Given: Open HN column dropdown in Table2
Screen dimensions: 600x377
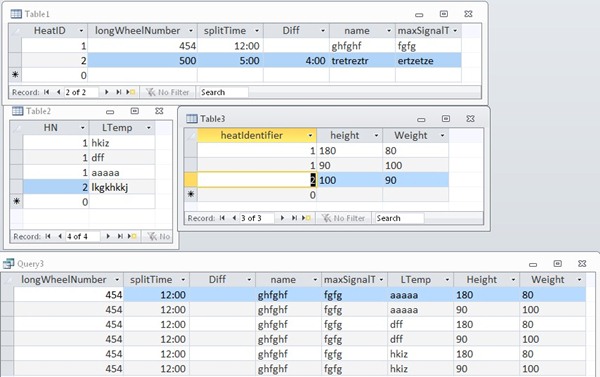Looking at the screenshot, I should (82, 128).
